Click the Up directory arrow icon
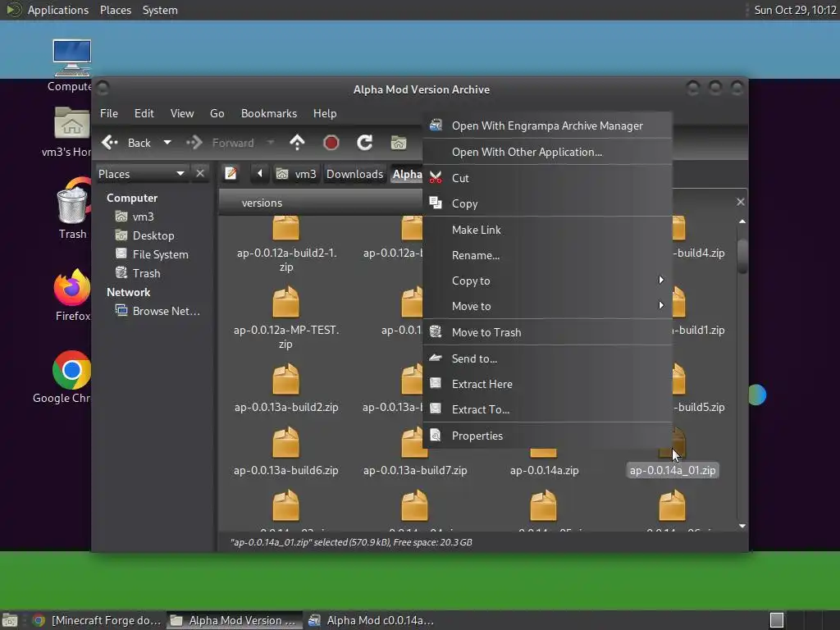The width and height of the screenshot is (840, 630). coord(297,143)
